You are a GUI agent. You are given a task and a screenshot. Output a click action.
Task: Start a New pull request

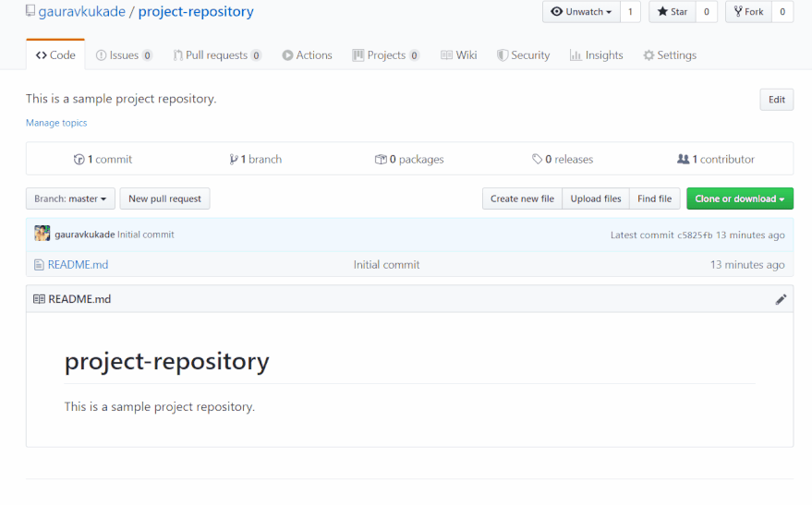[164, 198]
